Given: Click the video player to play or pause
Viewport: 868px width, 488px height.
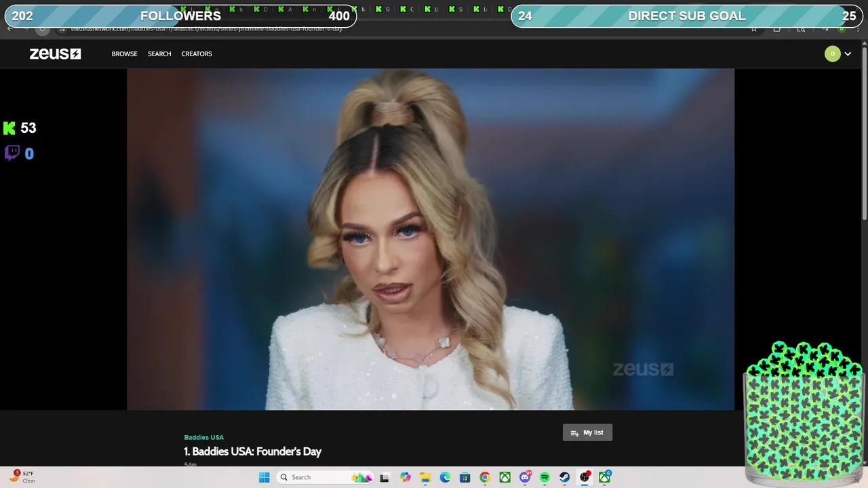Looking at the screenshot, I should click(431, 239).
